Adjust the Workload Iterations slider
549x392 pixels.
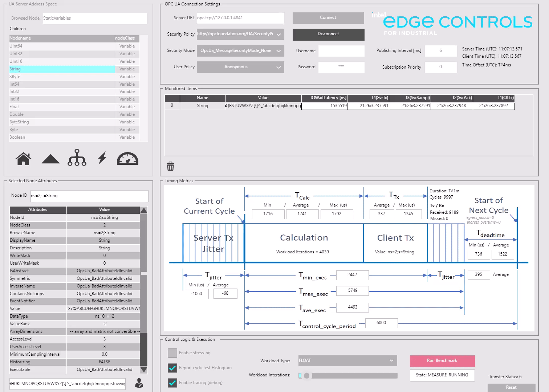click(306, 376)
